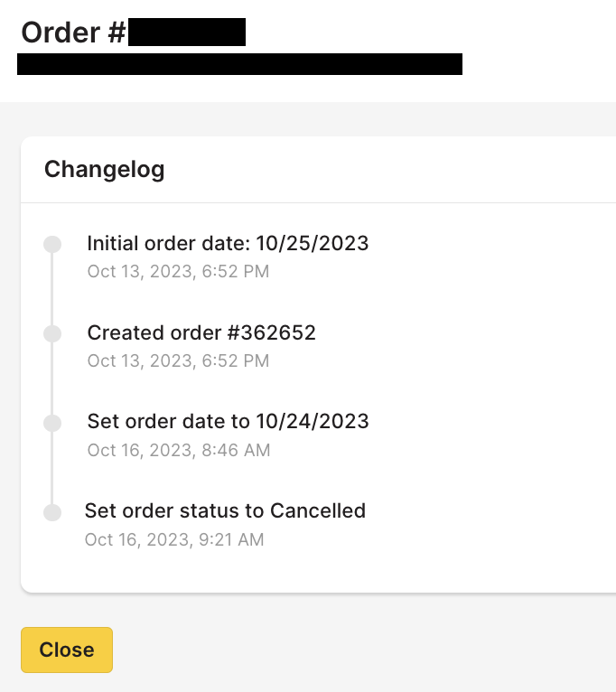
Task: Click the Order # page title
Action: (72, 33)
